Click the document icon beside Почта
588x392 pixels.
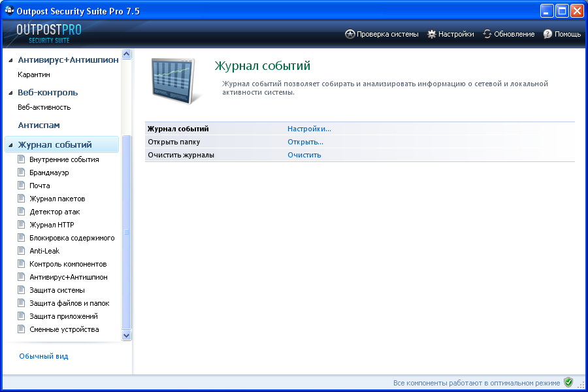(22, 186)
